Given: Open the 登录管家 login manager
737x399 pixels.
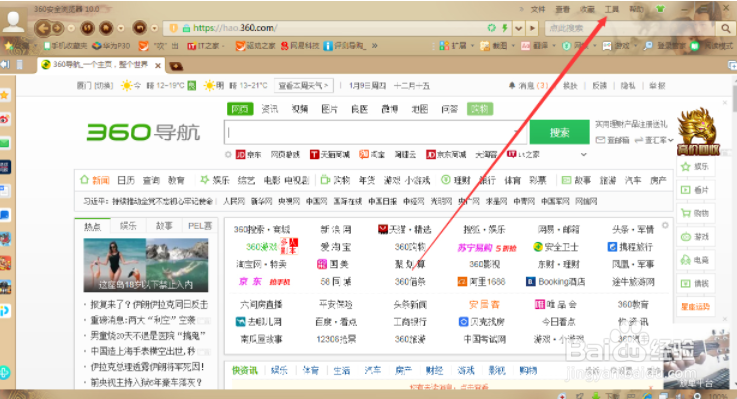Looking at the screenshot, I should 665,46.
